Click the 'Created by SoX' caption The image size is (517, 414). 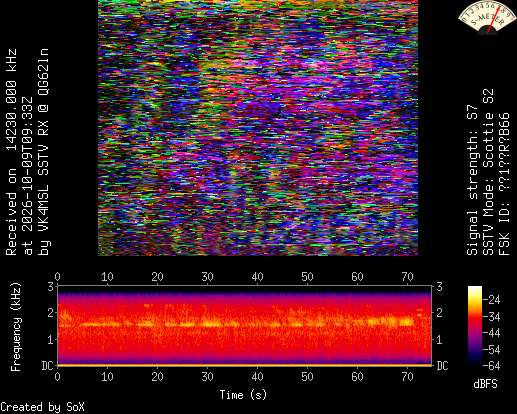42,407
